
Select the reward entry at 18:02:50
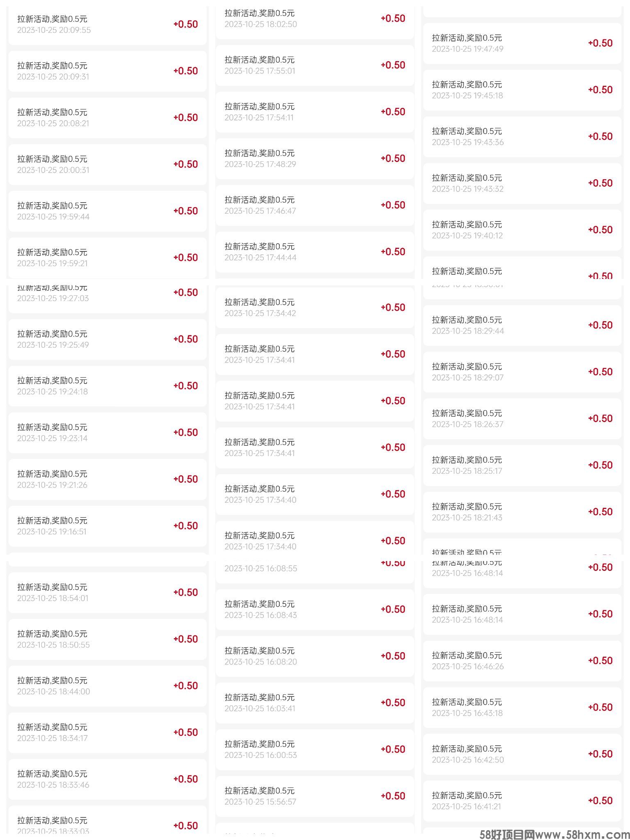pyautogui.click(x=315, y=20)
